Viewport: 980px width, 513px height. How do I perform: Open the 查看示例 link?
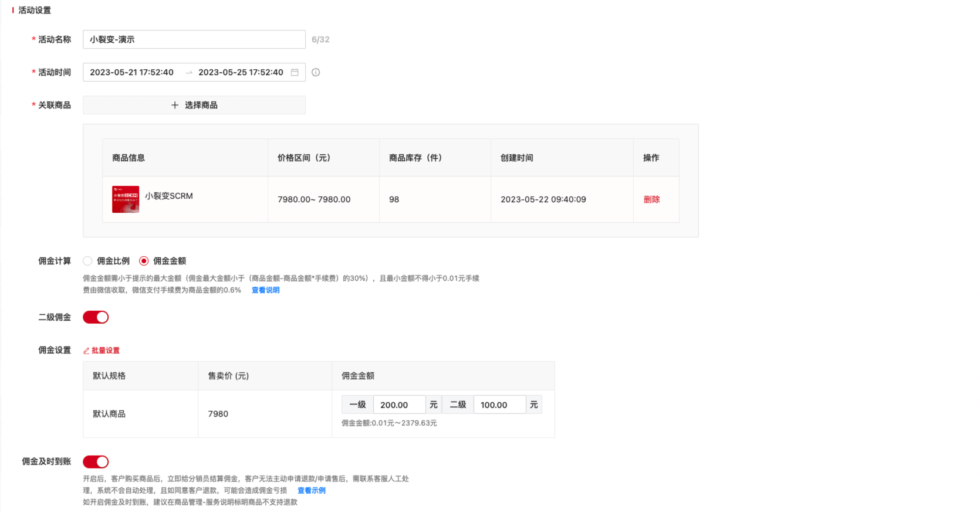tap(311, 491)
